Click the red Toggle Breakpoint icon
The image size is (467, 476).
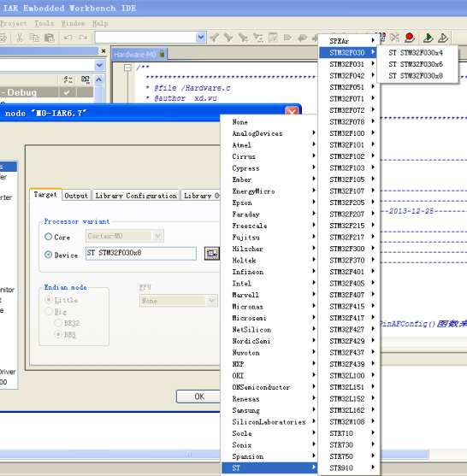410,38
